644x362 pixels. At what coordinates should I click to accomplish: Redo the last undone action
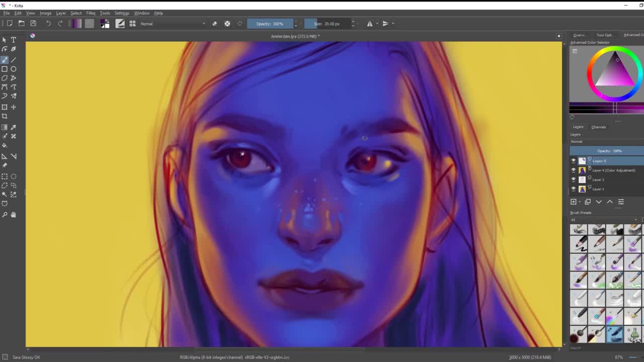[x=60, y=24]
